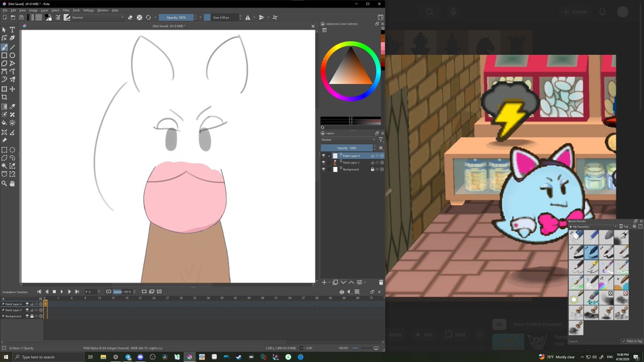Open the Layer menu
644x362 pixels.
[x=45, y=10]
